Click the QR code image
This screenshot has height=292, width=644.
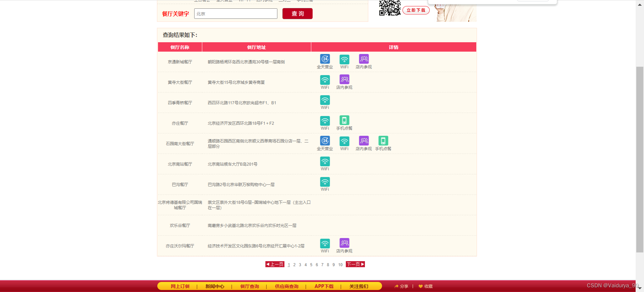pyautogui.click(x=390, y=8)
